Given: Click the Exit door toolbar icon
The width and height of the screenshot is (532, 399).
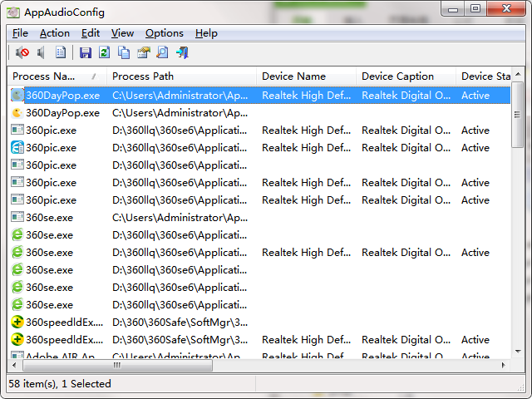Looking at the screenshot, I should [x=182, y=53].
